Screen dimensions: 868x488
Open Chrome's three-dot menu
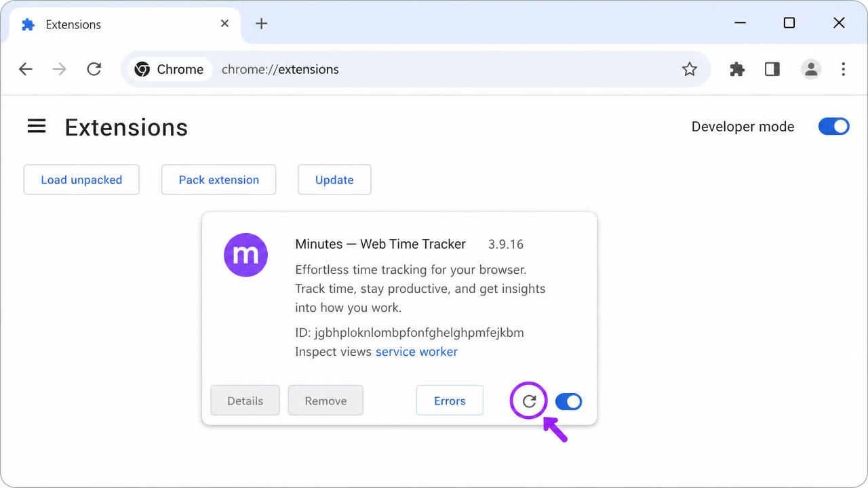(844, 69)
